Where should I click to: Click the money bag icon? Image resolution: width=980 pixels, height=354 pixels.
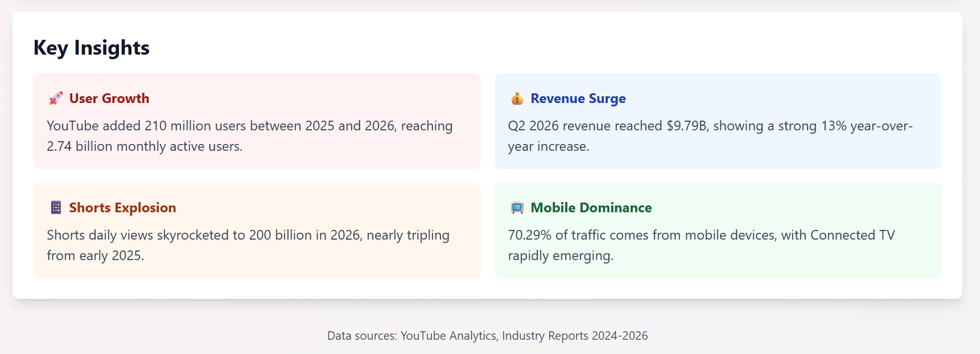click(x=517, y=98)
